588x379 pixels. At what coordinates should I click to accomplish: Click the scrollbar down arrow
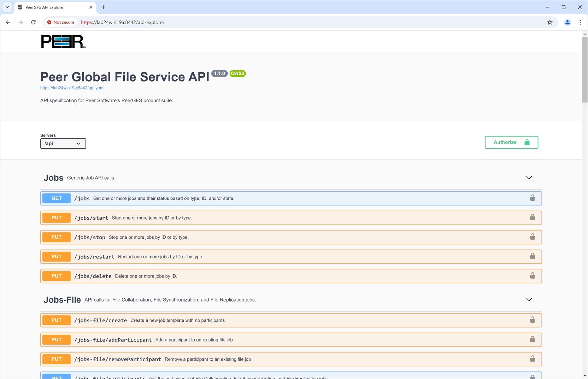pyautogui.click(x=585, y=376)
